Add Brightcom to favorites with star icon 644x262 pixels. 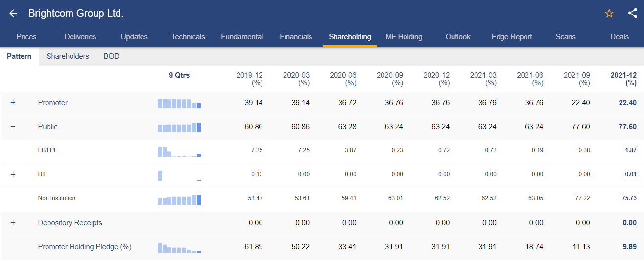(609, 13)
